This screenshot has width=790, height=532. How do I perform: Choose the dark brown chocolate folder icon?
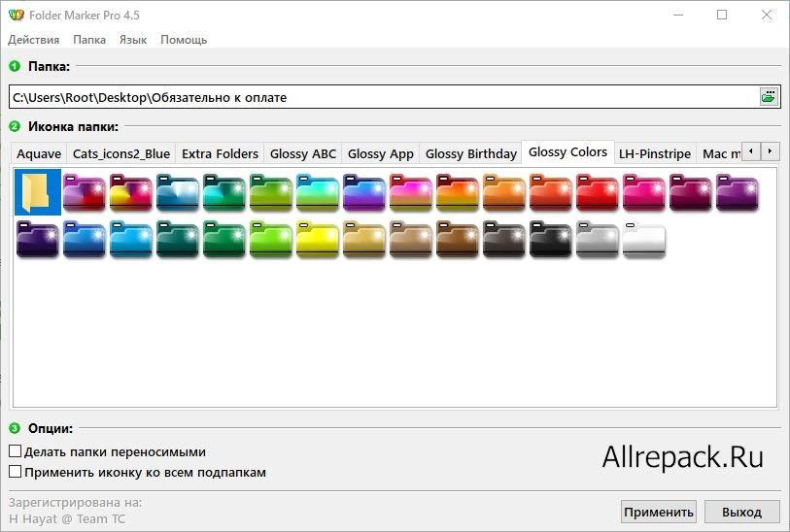(x=457, y=239)
